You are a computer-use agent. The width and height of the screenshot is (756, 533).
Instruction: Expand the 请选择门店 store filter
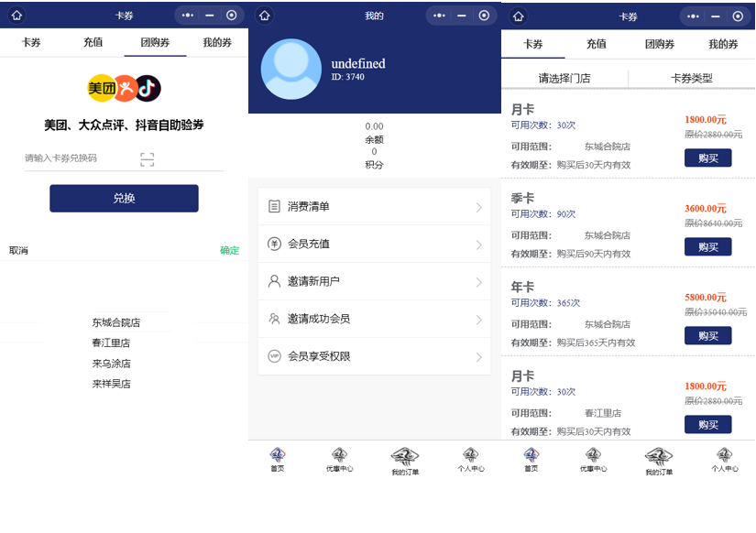coord(564,78)
